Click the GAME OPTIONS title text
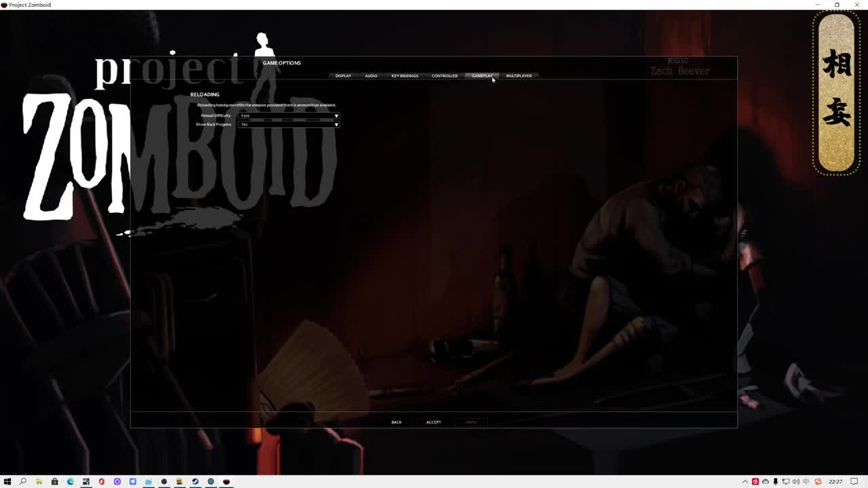This screenshot has height=488, width=868. 282,63
